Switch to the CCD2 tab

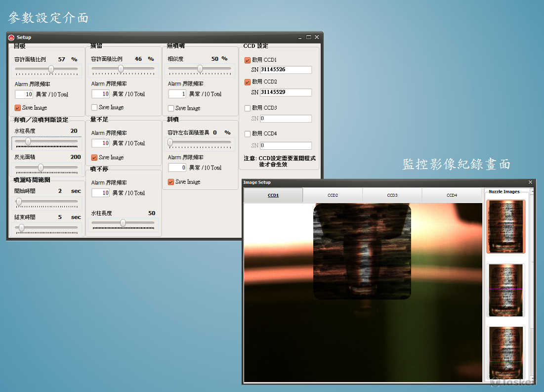(333, 195)
